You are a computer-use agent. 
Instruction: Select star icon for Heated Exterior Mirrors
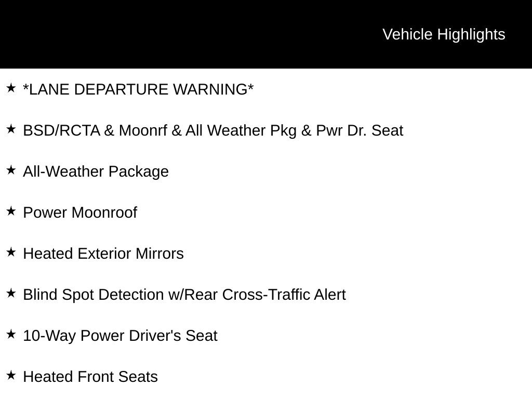(x=11, y=252)
